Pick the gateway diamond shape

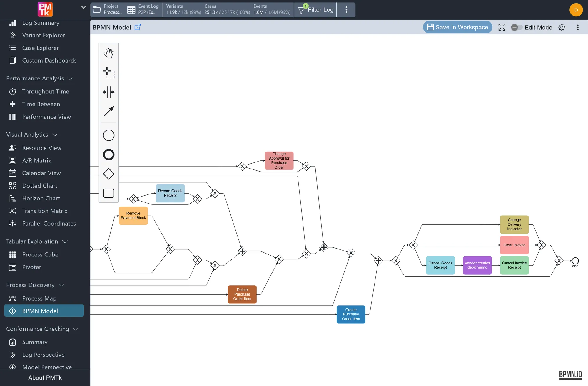pyautogui.click(x=109, y=174)
